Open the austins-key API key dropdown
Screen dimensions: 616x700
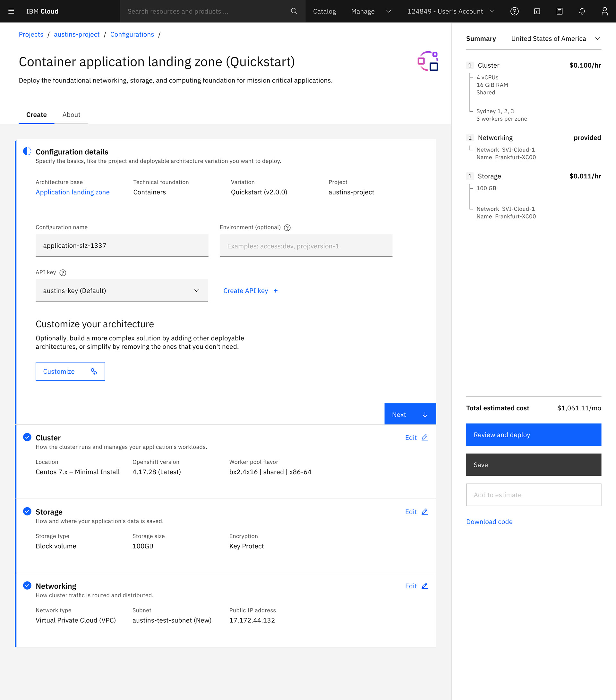[122, 291]
